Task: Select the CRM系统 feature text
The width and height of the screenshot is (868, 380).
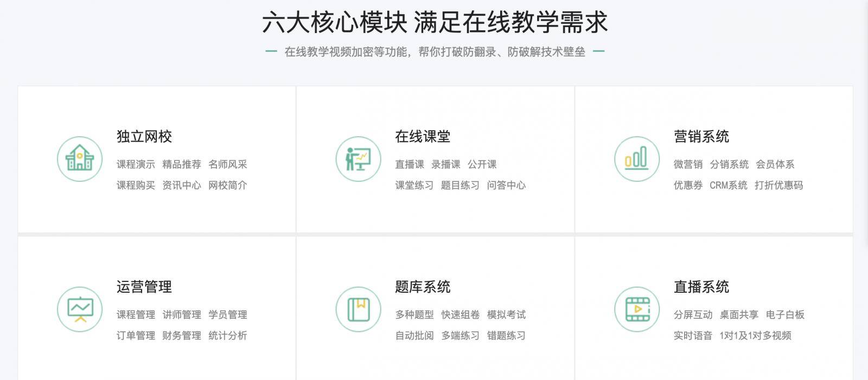Action: coord(729,185)
